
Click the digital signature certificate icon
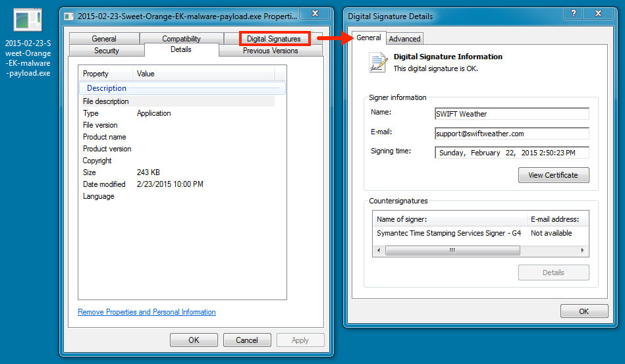(378, 62)
